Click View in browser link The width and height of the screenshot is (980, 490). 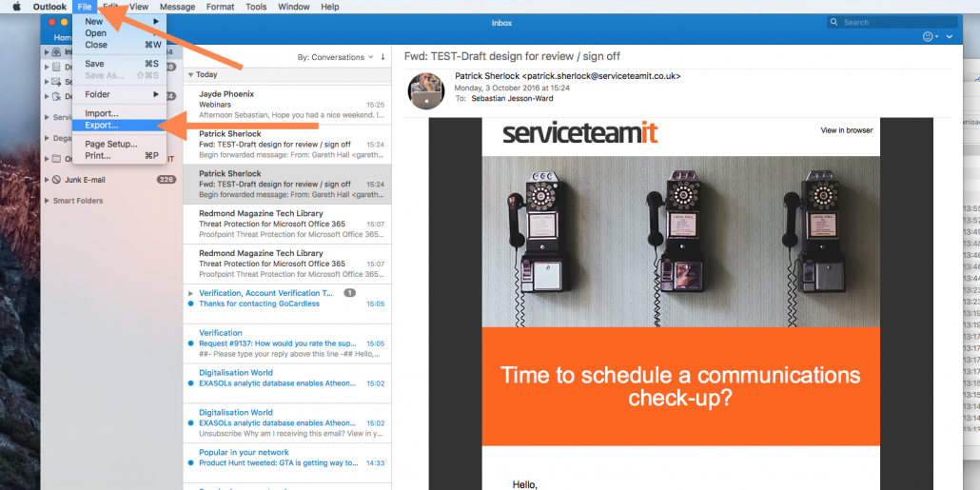[846, 130]
